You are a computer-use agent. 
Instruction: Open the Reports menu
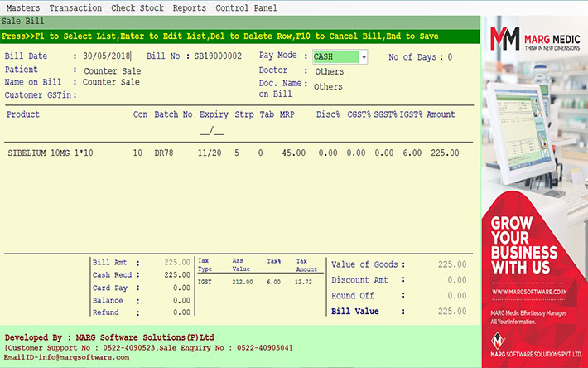(190, 7)
